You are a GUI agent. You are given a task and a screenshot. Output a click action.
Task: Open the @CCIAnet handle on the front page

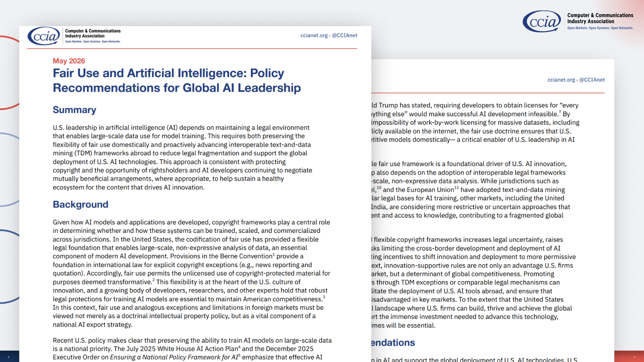coord(345,35)
